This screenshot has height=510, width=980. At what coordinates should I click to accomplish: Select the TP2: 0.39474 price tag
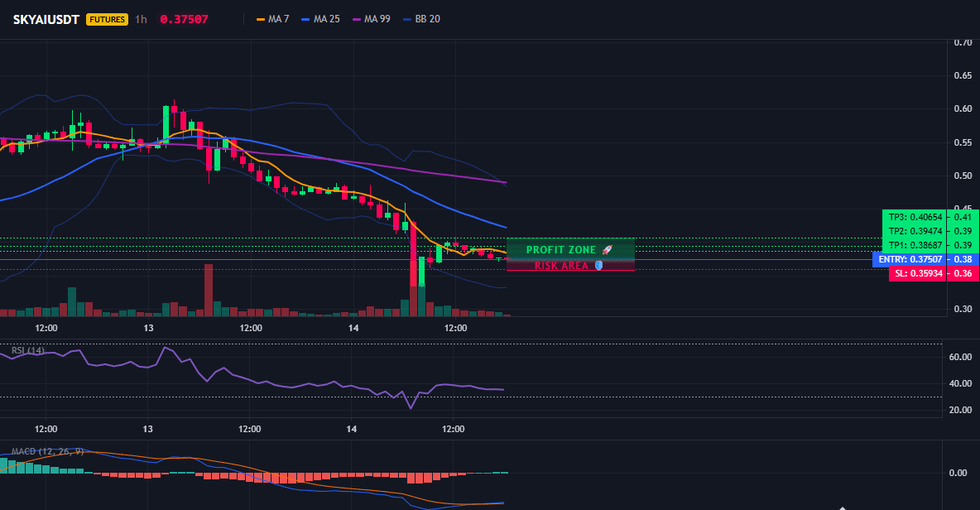pyautogui.click(x=915, y=231)
